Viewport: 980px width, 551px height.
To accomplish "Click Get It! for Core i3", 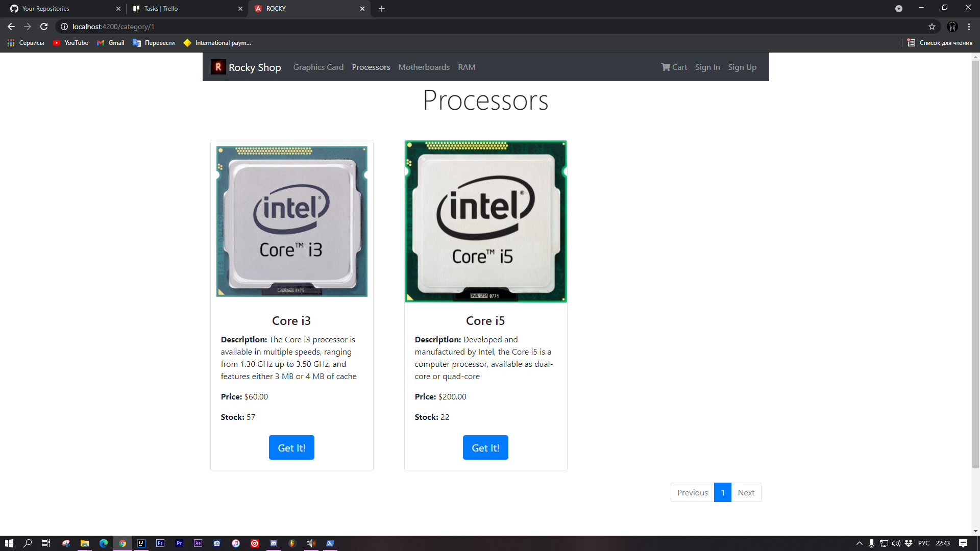I will coord(291,447).
